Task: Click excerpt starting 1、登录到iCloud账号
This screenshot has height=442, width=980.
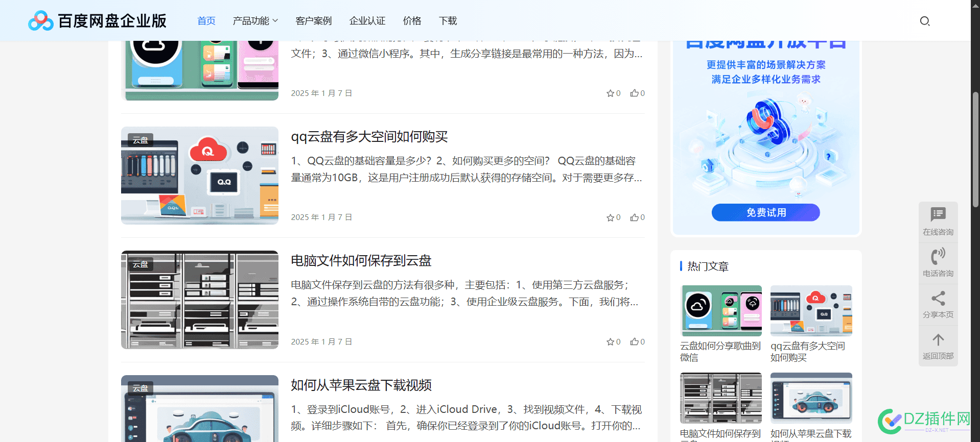Action: point(466,418)
